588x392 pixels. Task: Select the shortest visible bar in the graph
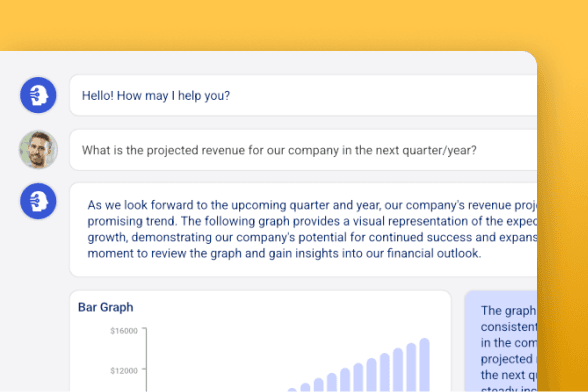(x=292, y=390)
